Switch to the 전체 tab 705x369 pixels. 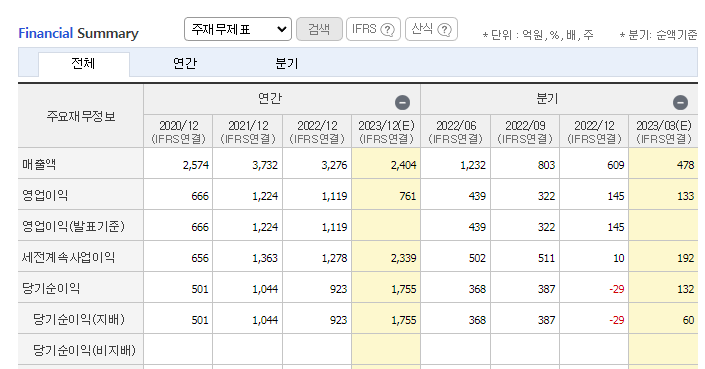tap(84, 64)
